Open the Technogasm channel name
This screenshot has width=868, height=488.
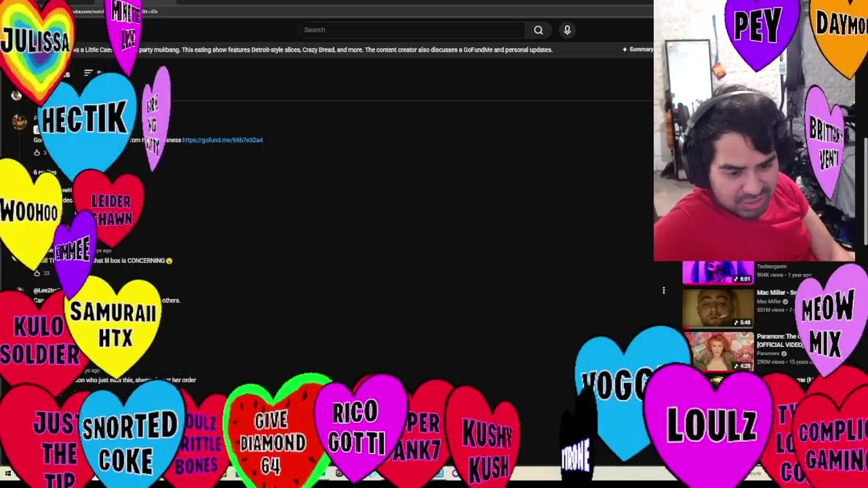(771, 266)
